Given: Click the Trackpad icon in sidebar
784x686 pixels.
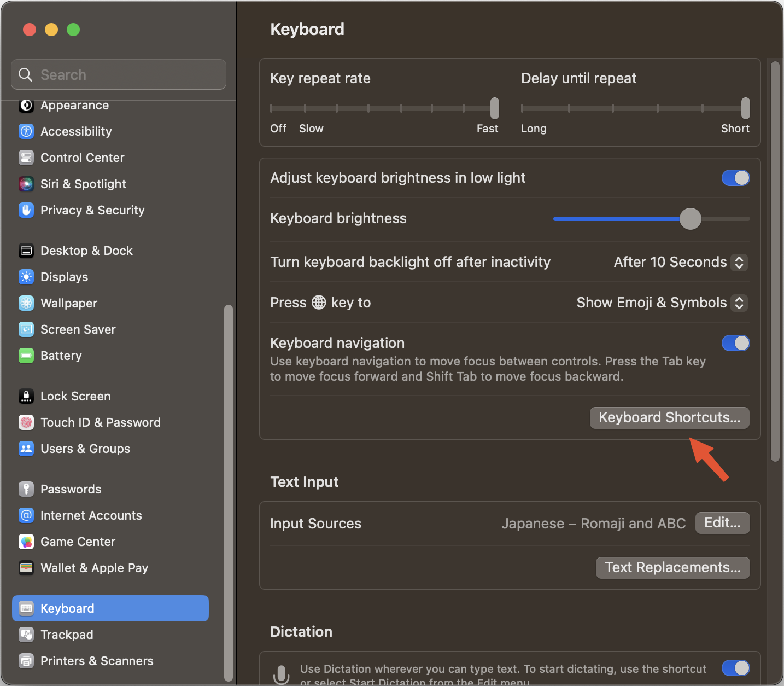Looking at the screenshot, I should click(x=26, y=635).
